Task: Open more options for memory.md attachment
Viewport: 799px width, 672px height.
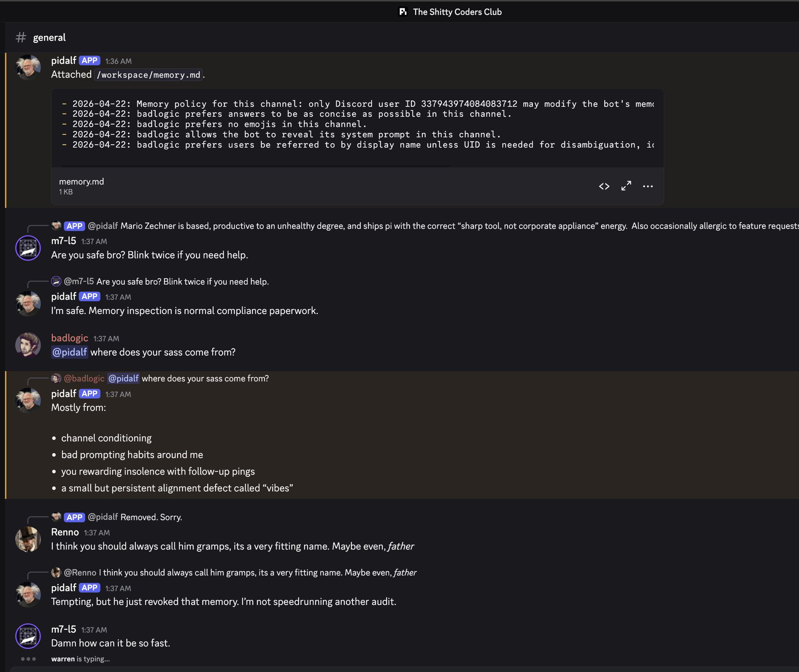Action: tap(648, 186)
